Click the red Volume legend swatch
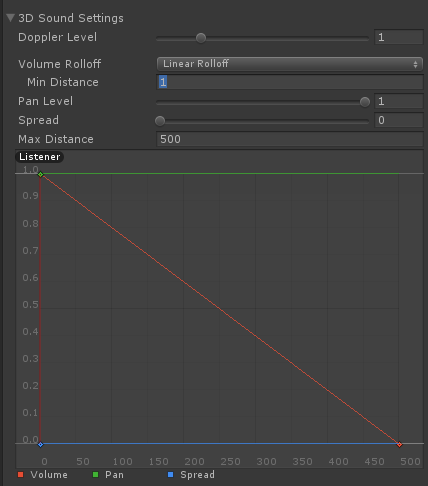 pyautogui.click(x=21, y=475)
